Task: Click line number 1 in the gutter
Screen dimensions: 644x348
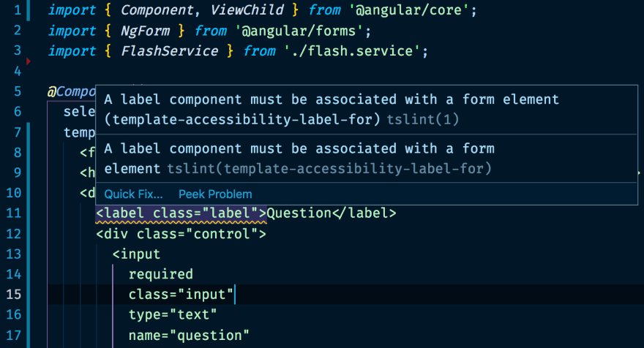Action: tap(16, 11)
